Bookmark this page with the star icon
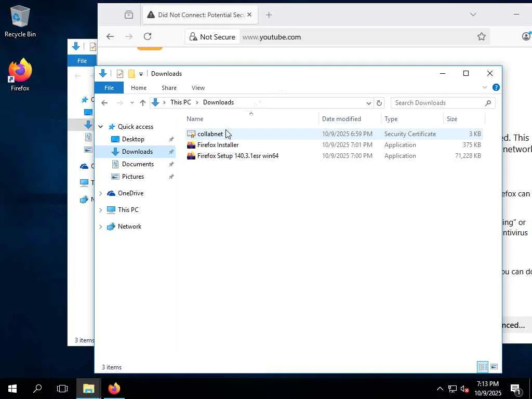 (x=481, y=37)
